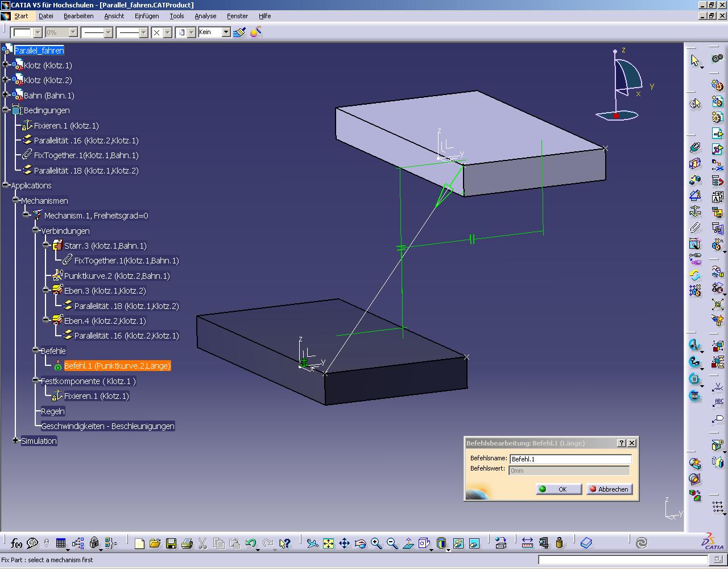728x569 pixels.
Task: Select the Rotate view icon
Action: click(360, 543)
